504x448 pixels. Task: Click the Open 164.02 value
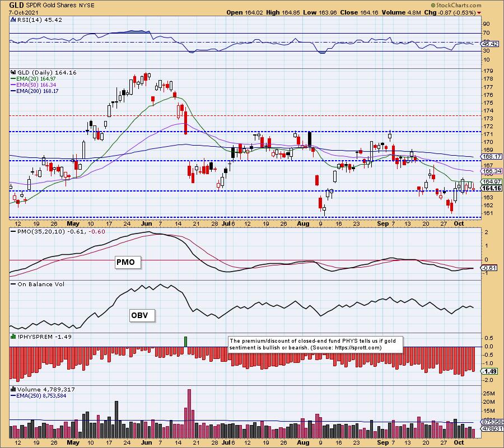[x=245, y=12]
